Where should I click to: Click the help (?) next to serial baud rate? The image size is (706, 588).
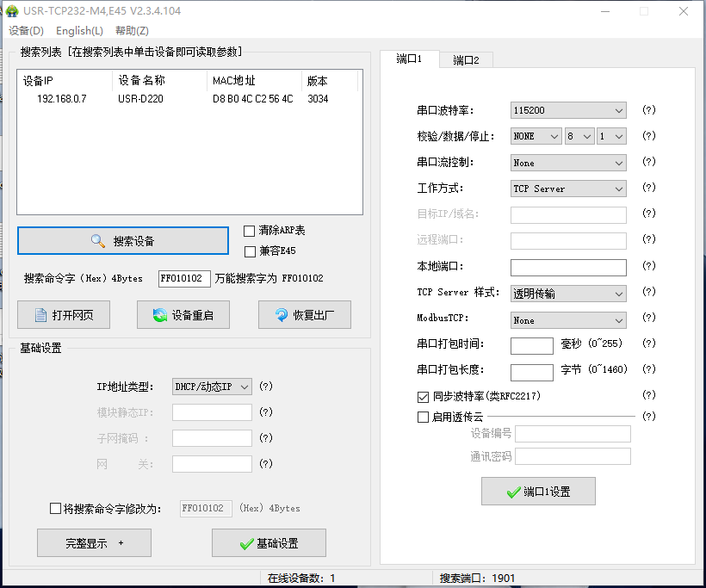pyautogui.click(x=649, y=110)
